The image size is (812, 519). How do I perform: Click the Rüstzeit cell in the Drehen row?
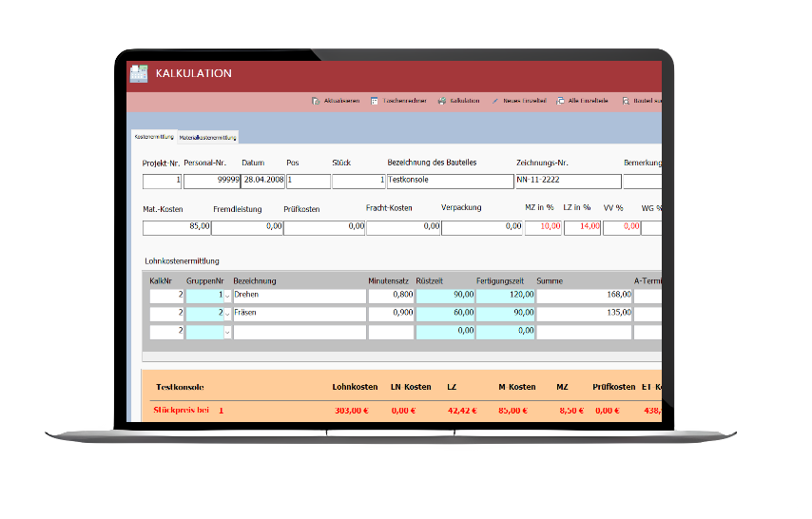point(445,296)
